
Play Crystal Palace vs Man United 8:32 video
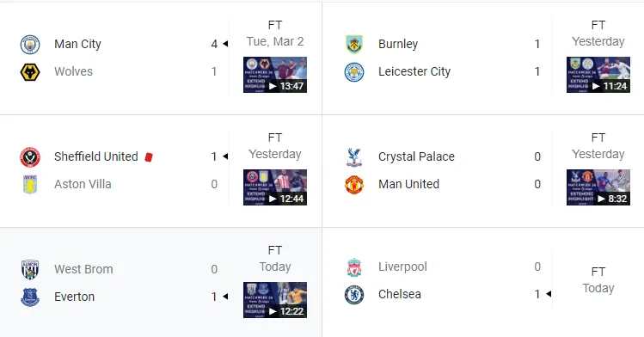tap(598, 187)
